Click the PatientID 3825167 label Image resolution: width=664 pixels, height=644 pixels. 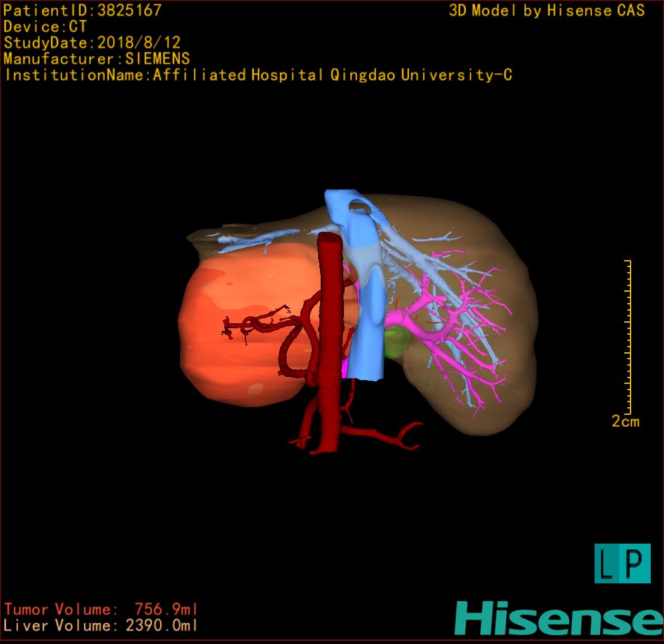[x=82, y=10]
